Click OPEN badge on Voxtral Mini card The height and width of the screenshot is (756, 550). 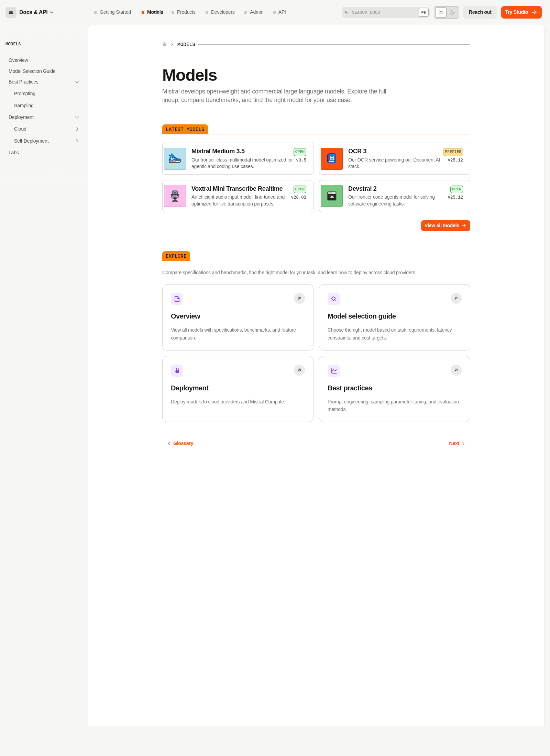point(300,189)
